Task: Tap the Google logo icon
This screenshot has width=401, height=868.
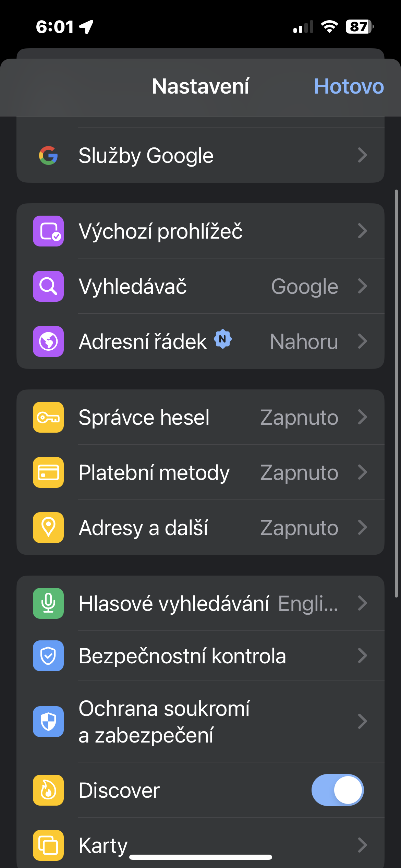Action: (x=48, y=156)
